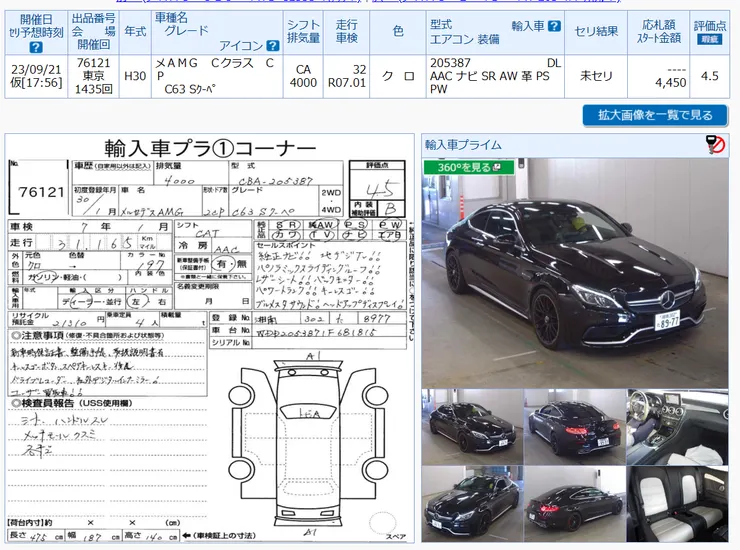Click the car name C63 Sクーペ cell
This screenshot has height=550, width=740.
tap(217, 76)
